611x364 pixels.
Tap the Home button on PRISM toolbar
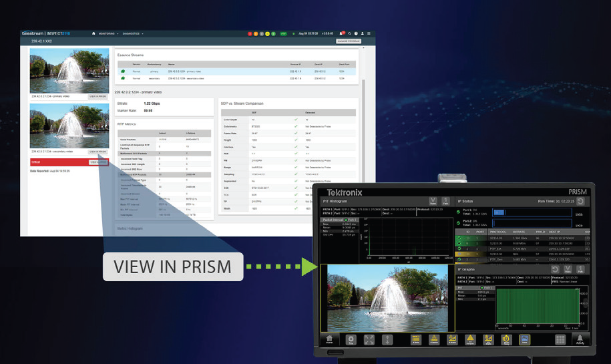329,339
